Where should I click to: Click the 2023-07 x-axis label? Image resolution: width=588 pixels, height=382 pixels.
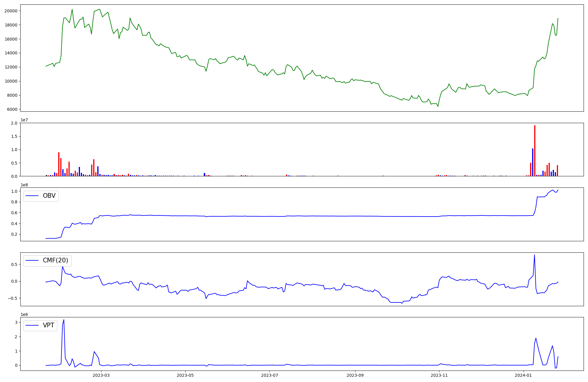(270, 375)
